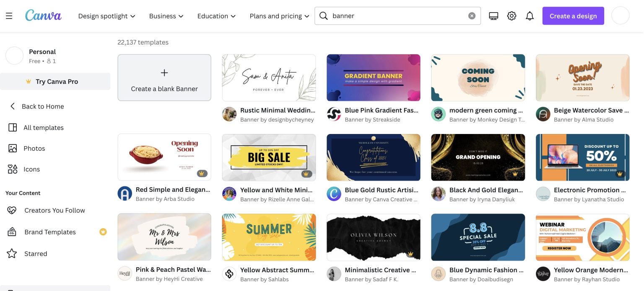This screenshot has width=644, height=291.
Task: Open Canva settings gear
Action: (512, 15)
